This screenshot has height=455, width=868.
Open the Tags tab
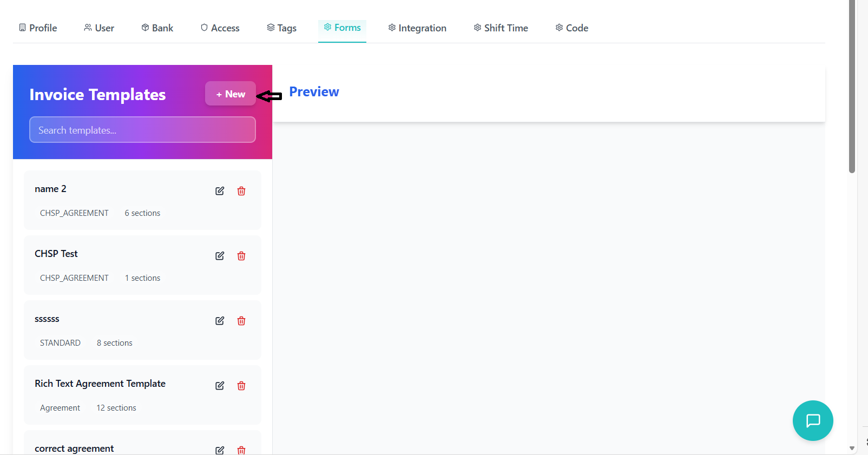282,28
